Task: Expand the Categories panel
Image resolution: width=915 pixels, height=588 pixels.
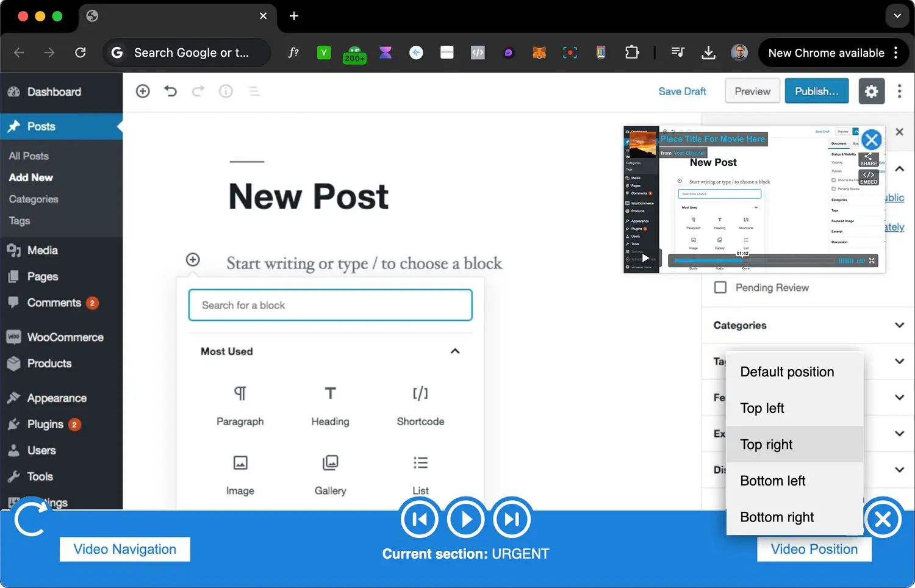Action: click(x=899, y=325)
